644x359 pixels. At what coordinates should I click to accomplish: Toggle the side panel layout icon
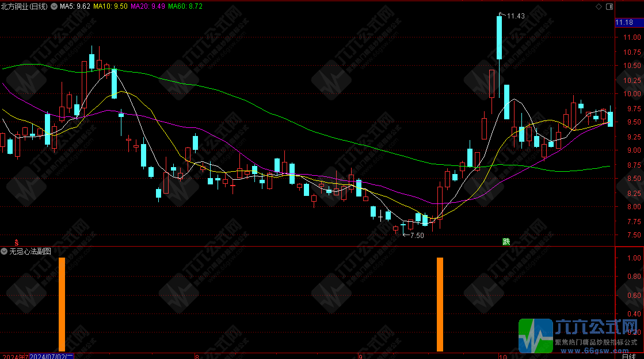pos(608,7)
